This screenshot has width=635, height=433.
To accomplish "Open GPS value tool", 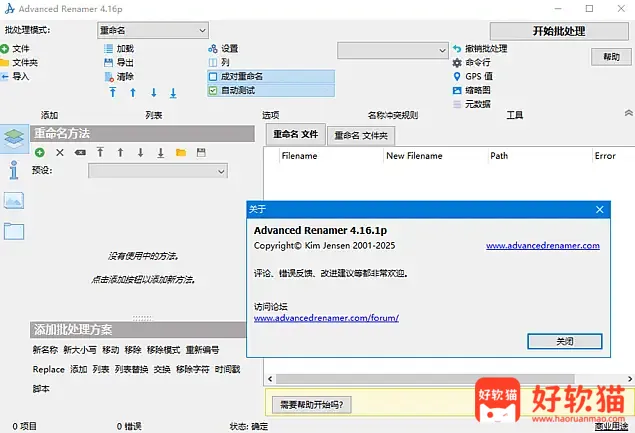I will tap(473, 77).
